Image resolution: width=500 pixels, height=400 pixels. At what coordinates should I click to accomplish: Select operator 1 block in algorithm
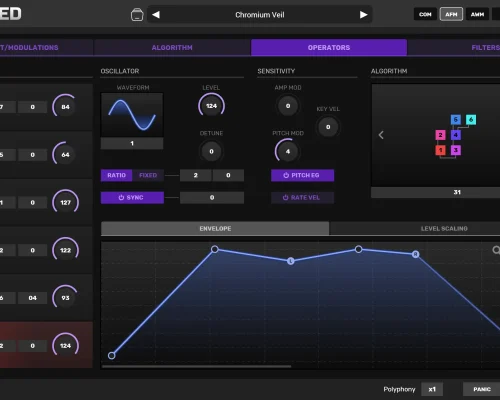(440, 150)
